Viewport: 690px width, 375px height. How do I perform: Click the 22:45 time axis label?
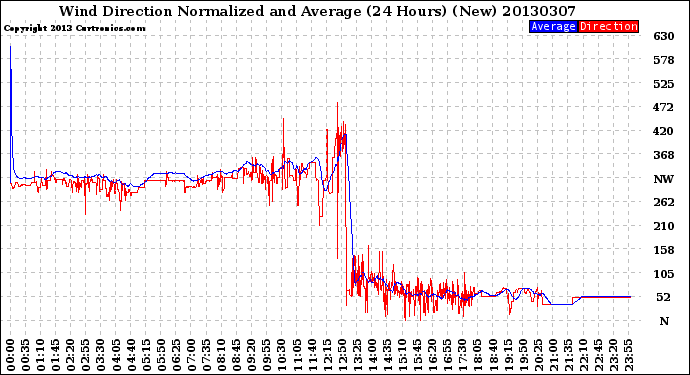coord(599,355)
